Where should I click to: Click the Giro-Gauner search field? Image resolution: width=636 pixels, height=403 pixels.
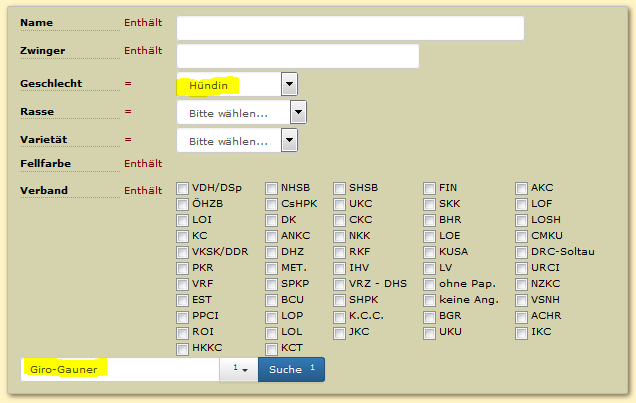120,370
